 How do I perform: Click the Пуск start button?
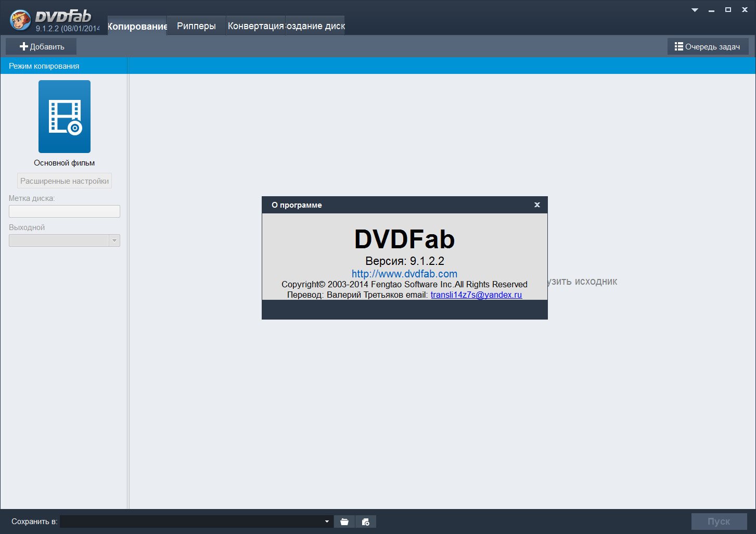point(719,522)
